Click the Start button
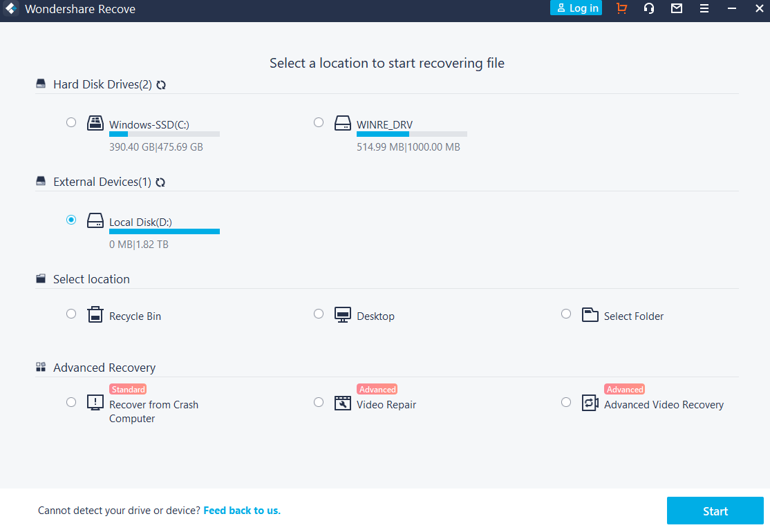Image resolution: width=770 pixels, height=532 pixels. tap(715, 511)
